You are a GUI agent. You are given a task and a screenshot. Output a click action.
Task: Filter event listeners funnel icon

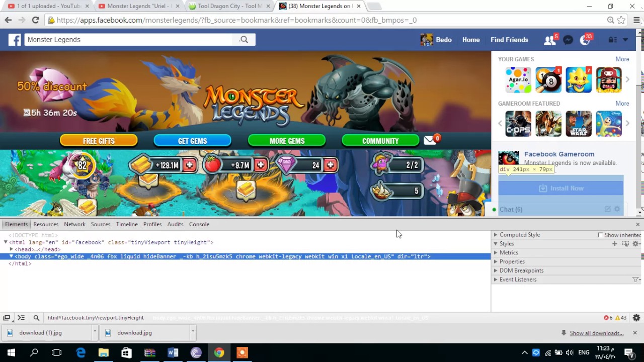(x=636, y=280)
